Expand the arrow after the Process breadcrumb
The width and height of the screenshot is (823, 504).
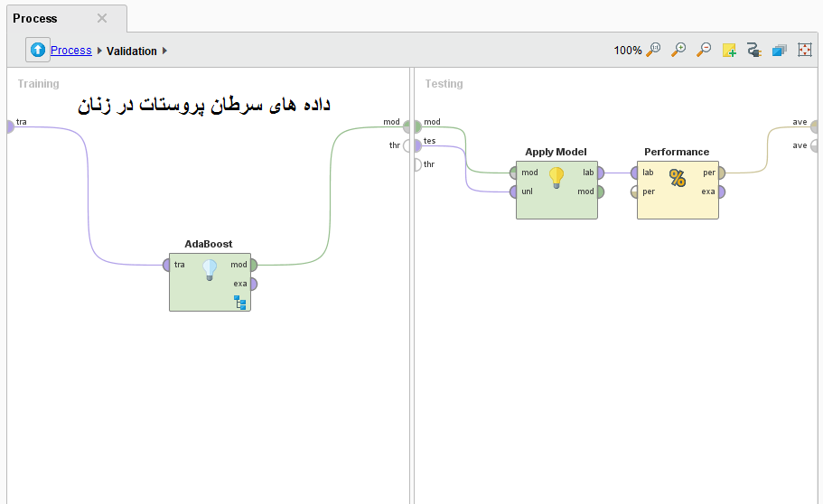pyautogui.click(x=99, y=51)
